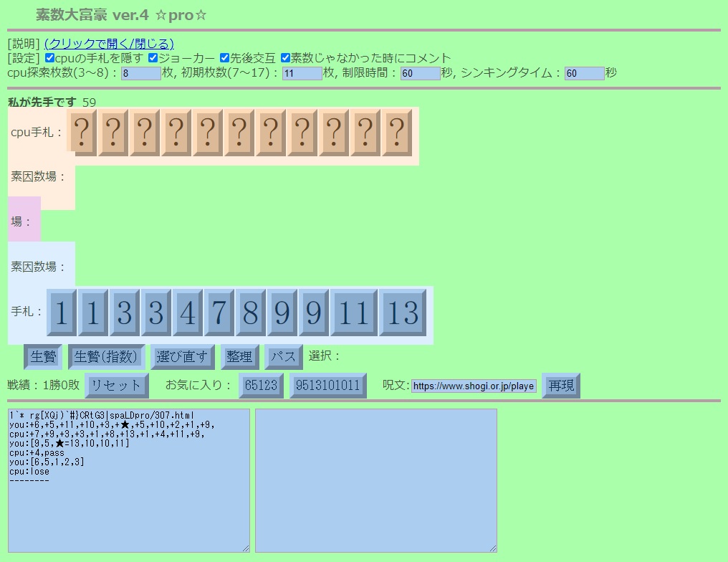Viewport: 728px width, 562px height.
Task: Select the 13 card in your hand
Action: tap(403, 312)
